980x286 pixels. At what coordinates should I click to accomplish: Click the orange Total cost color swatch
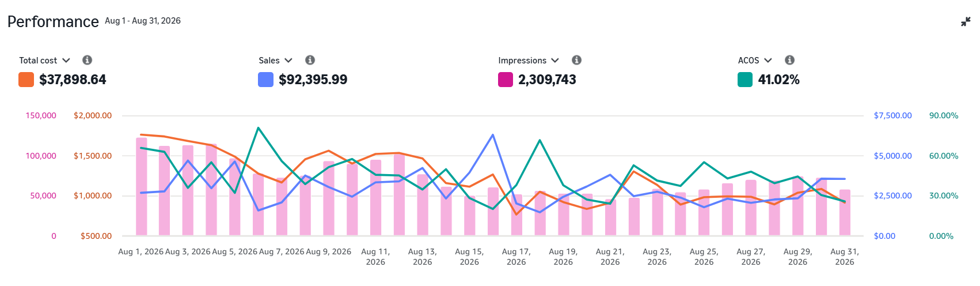(x=26, y=80)
